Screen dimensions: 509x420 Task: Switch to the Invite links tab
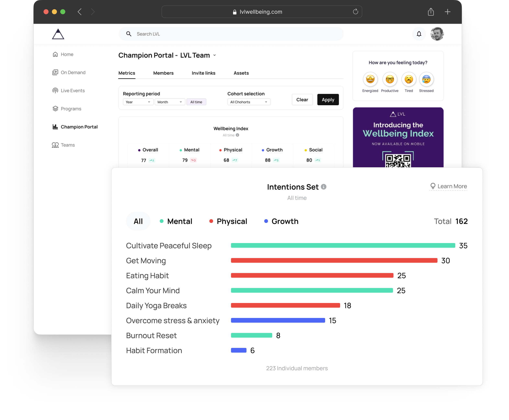pyautogui.click(x=203, y=73)
